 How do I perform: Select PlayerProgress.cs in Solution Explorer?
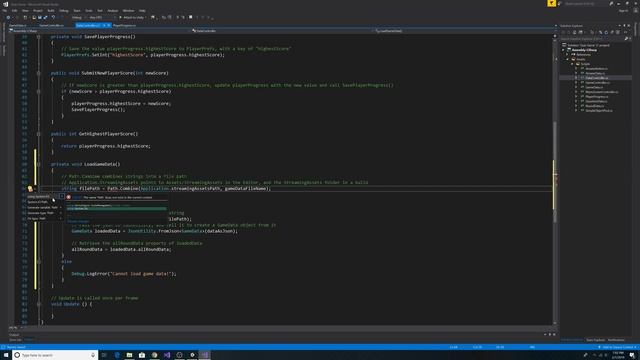[597, 96]
